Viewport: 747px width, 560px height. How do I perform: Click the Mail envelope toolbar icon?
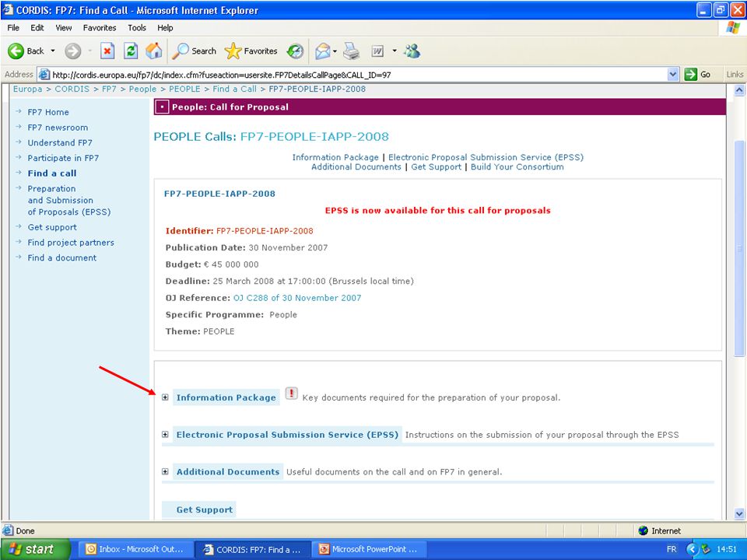point(322,51)
